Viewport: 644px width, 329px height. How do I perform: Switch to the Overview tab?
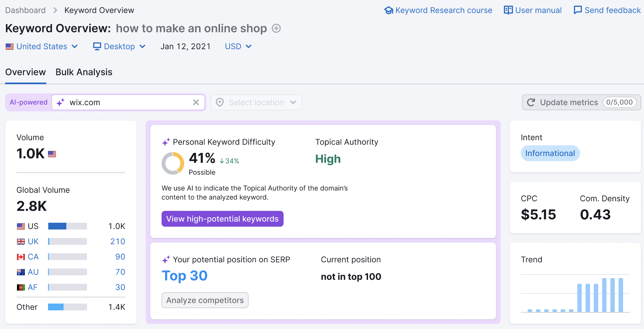pos(25,72)
